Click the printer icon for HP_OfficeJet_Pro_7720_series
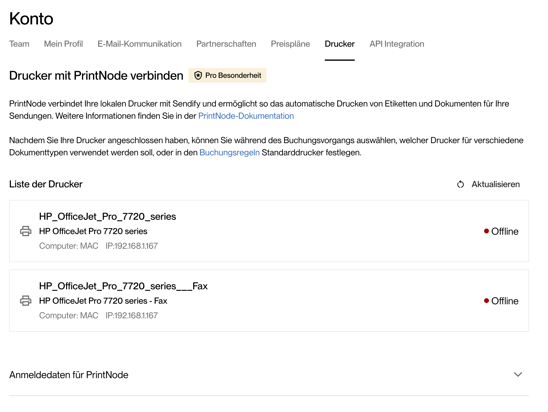 click(26, 231)
